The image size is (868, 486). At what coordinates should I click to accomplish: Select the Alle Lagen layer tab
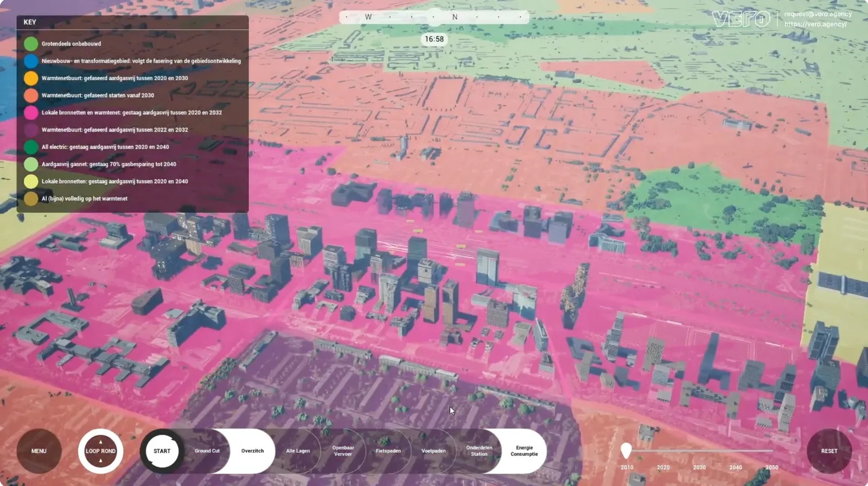tap(298, 451)
